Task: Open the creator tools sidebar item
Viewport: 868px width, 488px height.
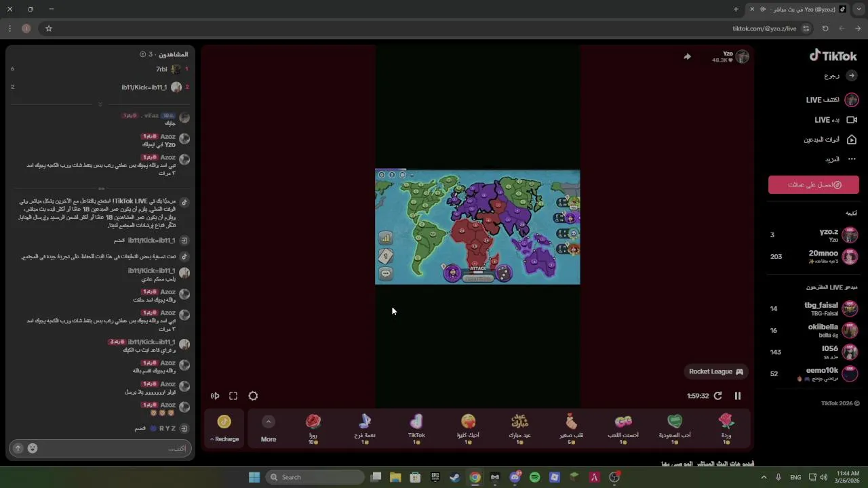Action: point(831,140)
